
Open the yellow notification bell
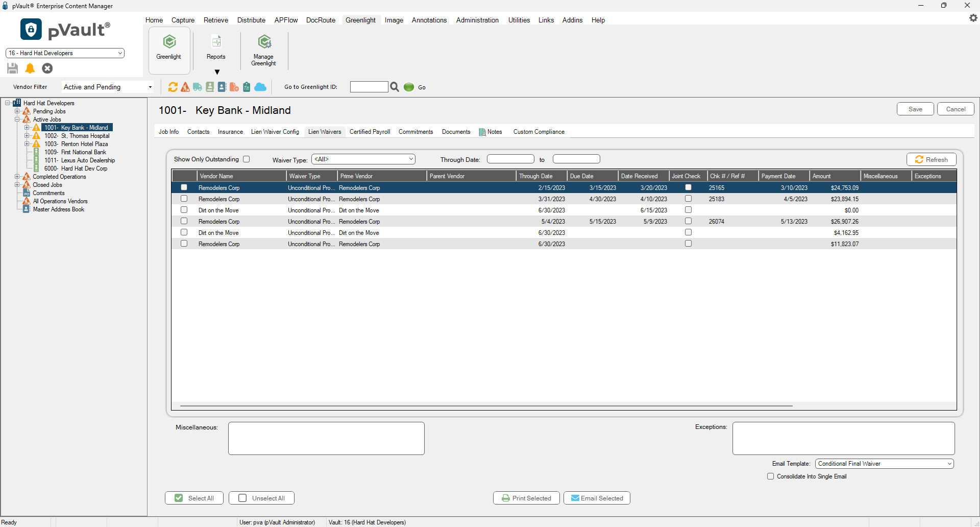30,68
